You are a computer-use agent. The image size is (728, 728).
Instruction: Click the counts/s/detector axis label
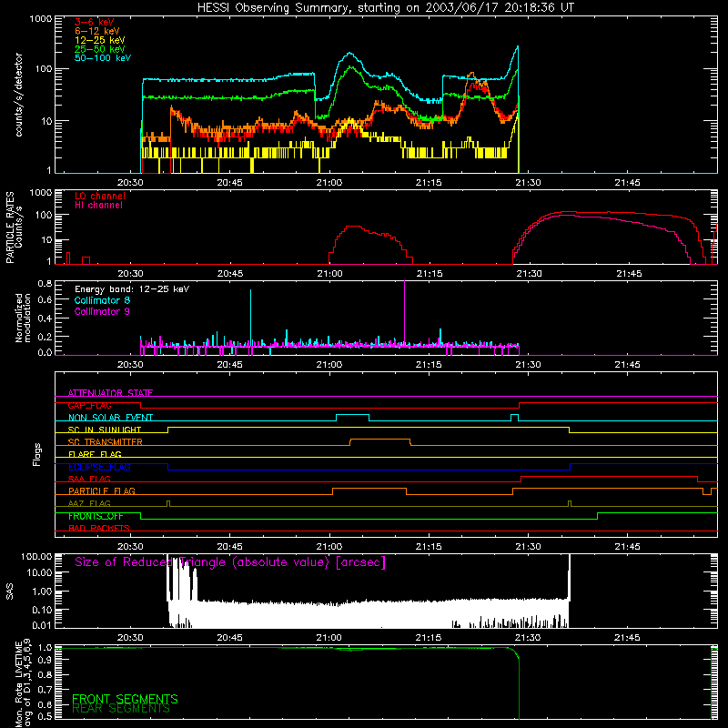(18, 95)
